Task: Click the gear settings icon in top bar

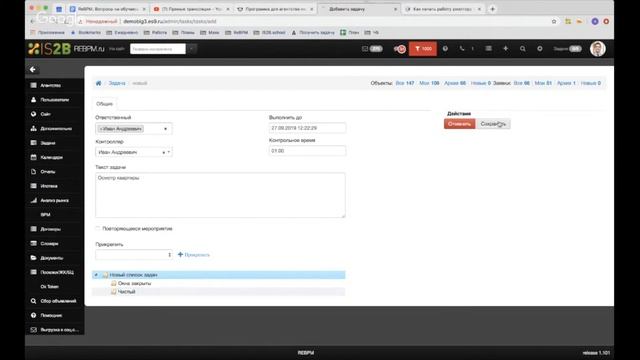Action: tap(540, 49)
